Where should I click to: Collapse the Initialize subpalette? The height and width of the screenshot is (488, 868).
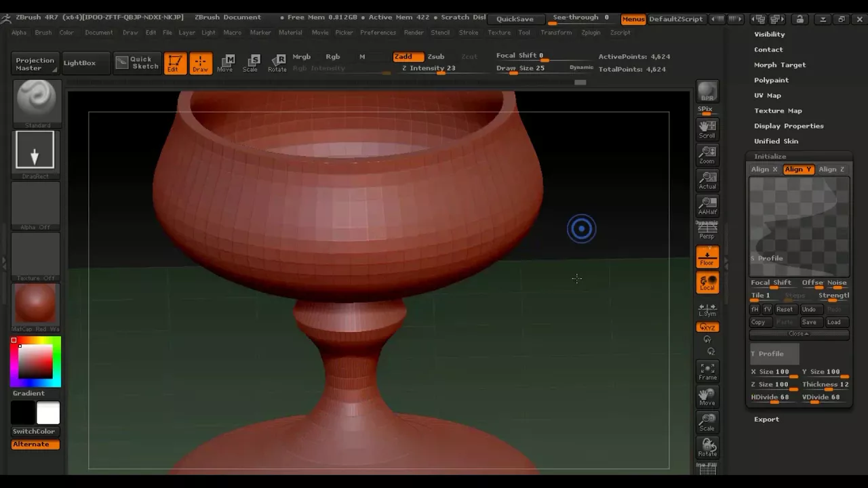coord(770,157)
